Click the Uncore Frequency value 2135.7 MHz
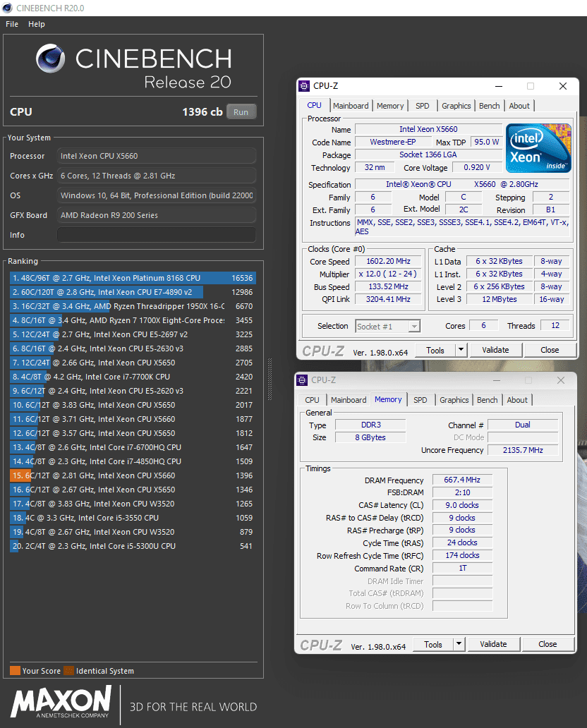This screenshot has width=587, height=728. pyautogui.click(x=523, y=450)
